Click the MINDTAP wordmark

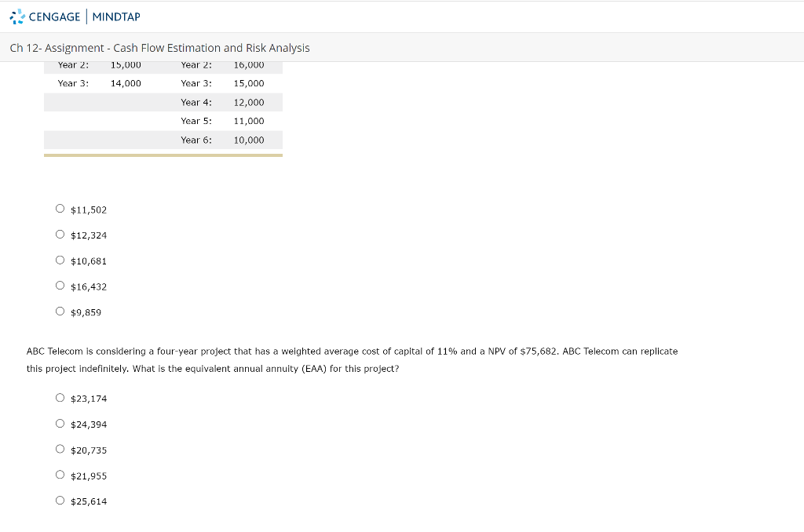point(116,17)
